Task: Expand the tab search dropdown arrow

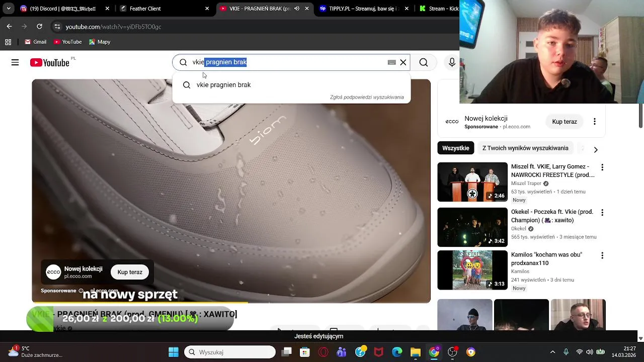Action: [8, 9]
